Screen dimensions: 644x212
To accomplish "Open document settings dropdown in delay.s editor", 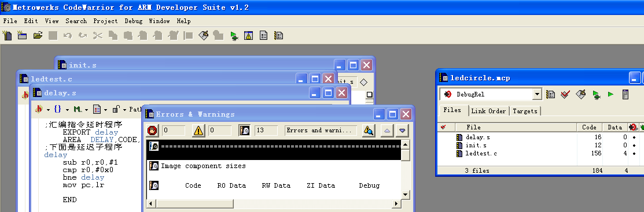I will pyautogui.click(x=100, y=109).
